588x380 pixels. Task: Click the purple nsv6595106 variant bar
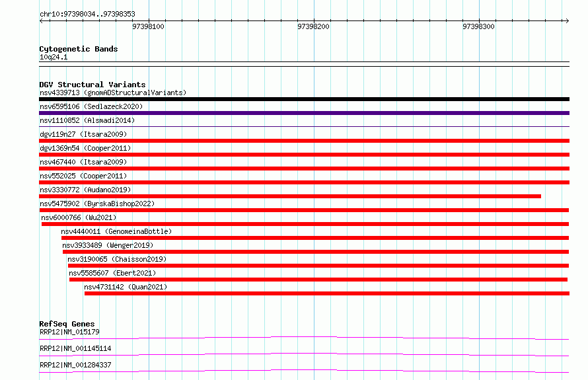click(x=304, y=113)
